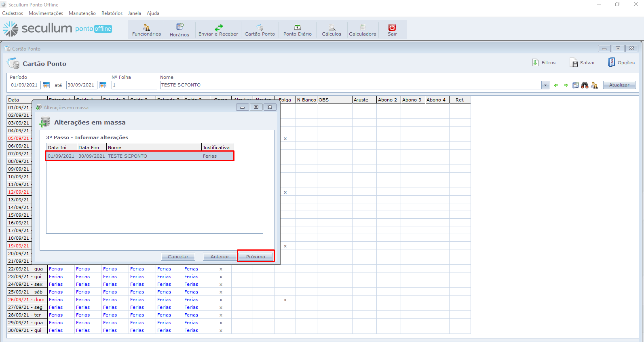This screenshot has width=644, height=342.
Task: Open calendar picker for period end date
Action: [103, 85]
